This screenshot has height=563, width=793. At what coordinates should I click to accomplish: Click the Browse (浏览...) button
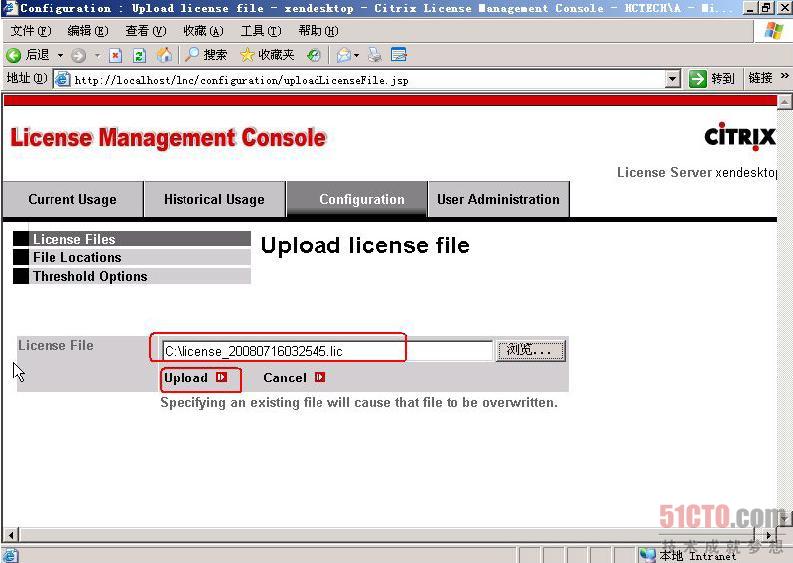(x=531, y=350)
